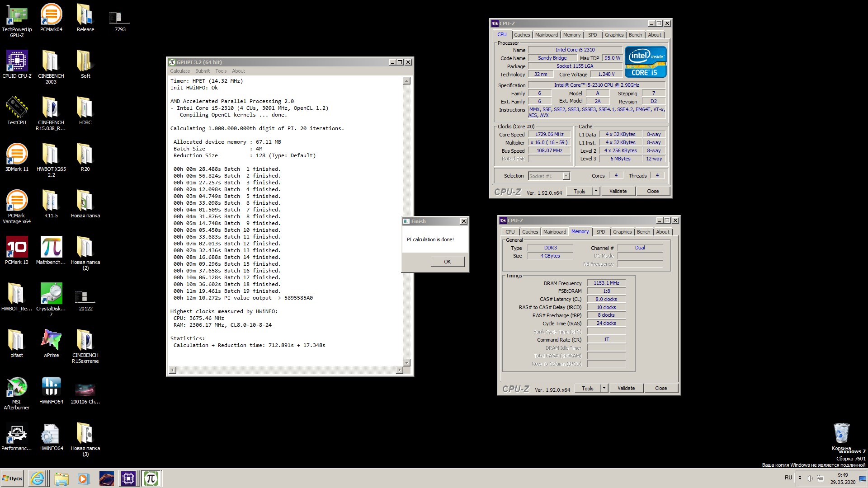
Task: Open the pifast folder
Action: [17, 343]
